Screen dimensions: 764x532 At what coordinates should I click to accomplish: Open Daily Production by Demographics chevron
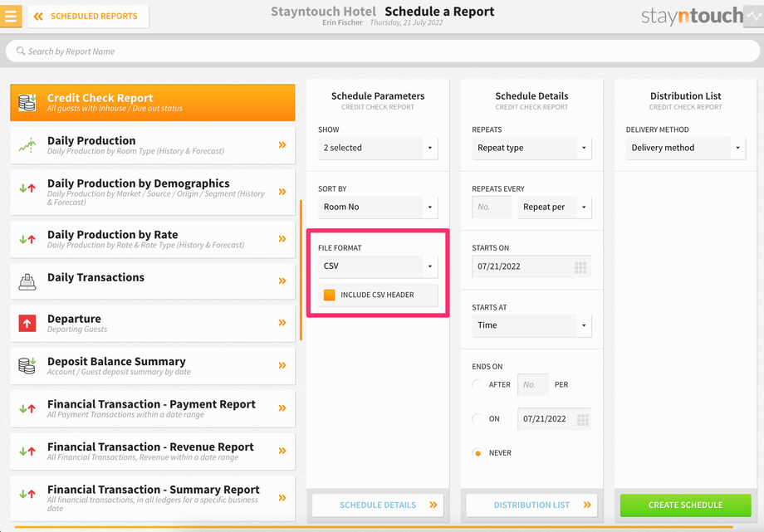[x=282, y=192]
